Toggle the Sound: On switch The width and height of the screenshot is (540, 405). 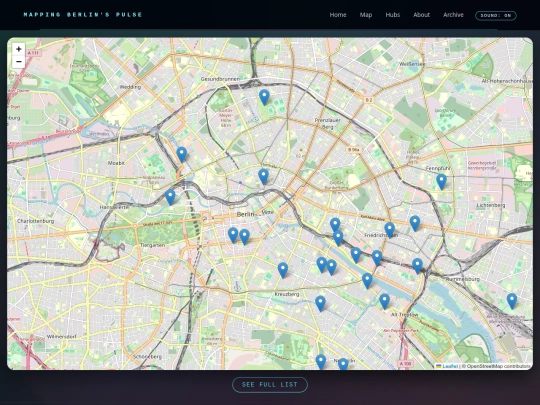496,15
